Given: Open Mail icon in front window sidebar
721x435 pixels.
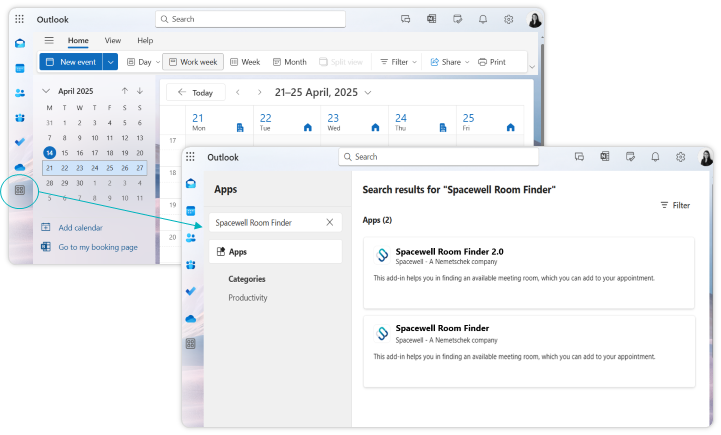Looking at the screenshot, I should pos(191,183).
